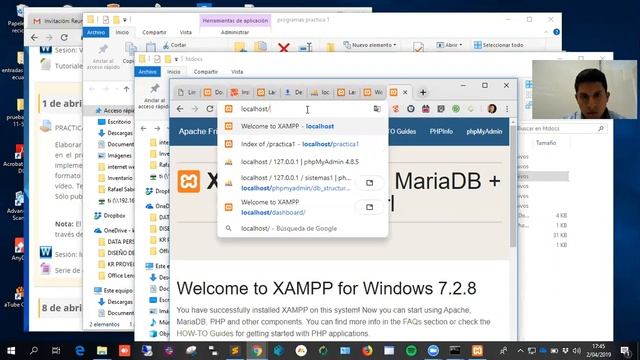Open Explorer help question-mark icon
Image resolution: width=640 pixels, height=360 pixels.
tap(556, 32)
